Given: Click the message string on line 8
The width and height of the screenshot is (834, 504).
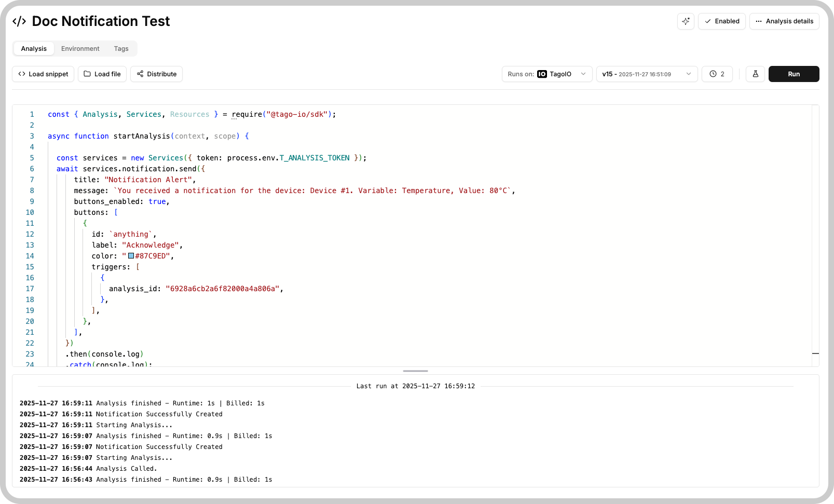Looking at the screenshot, I should point(312,190).
